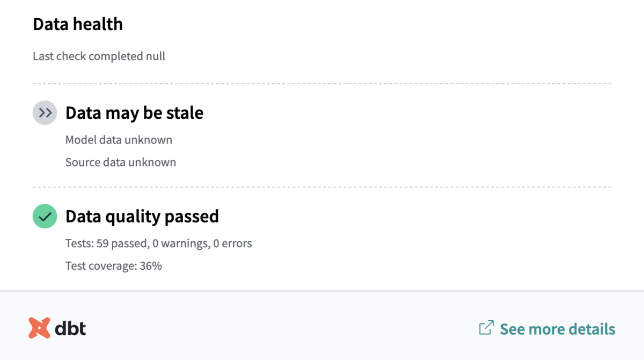
Task: Click the green checkmark quality icon
Action: 45,216
